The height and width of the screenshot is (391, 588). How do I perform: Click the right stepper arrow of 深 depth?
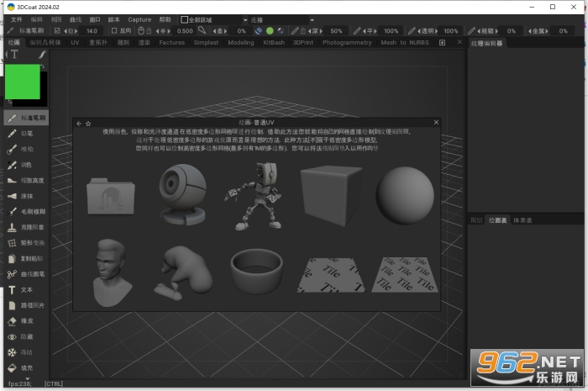(321, 31)
